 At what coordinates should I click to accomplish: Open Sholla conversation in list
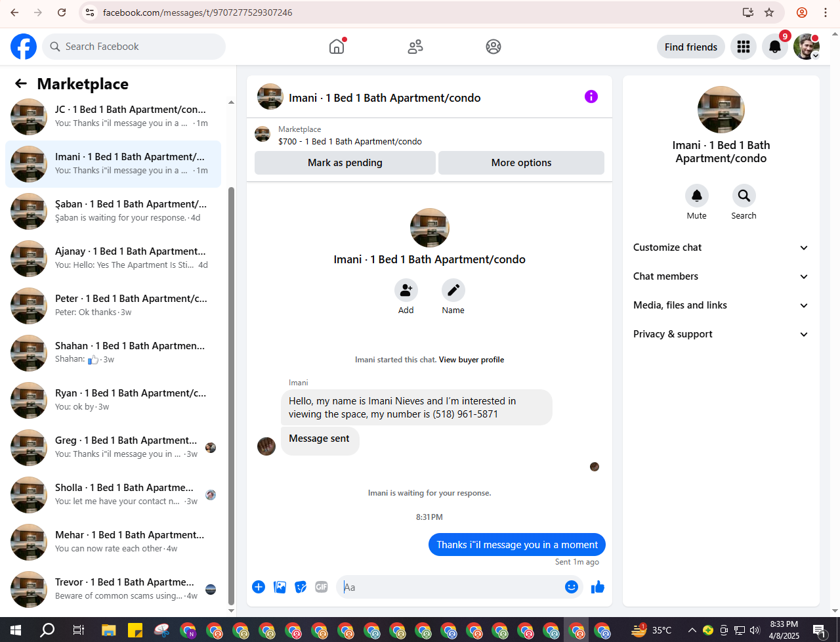pyautogui.click(x=113, y=495)
